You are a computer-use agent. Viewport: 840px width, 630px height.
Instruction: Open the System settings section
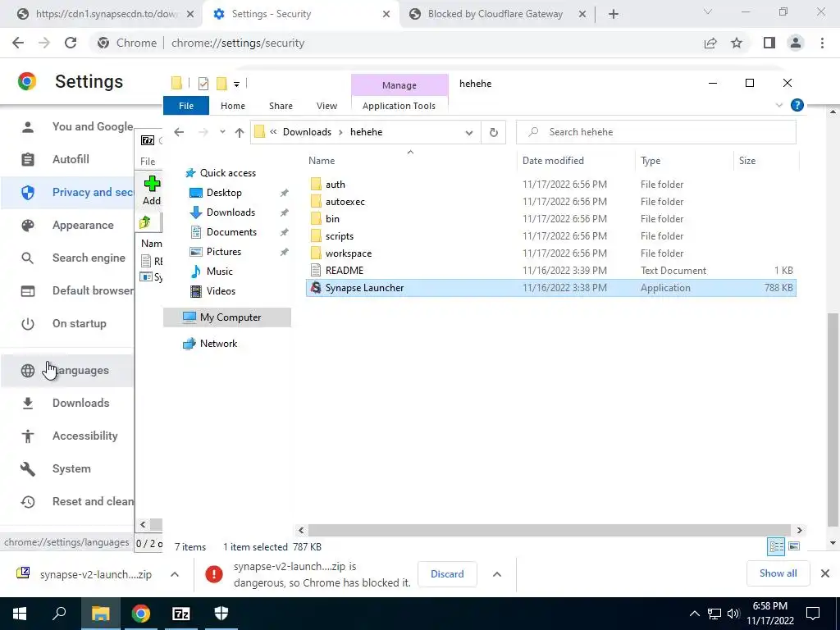coord(67,468)
